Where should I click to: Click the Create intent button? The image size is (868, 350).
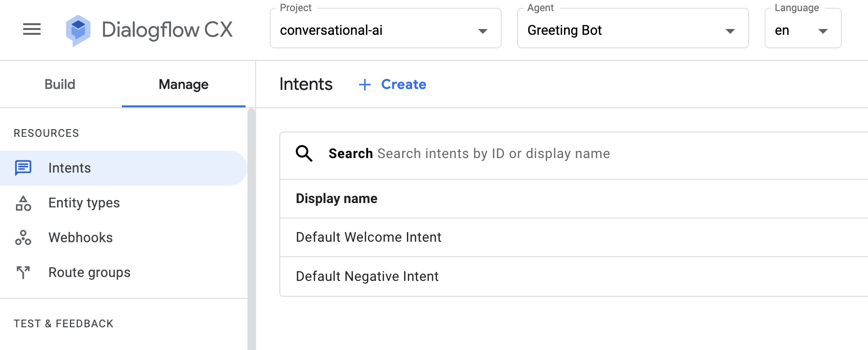point(392,85)
